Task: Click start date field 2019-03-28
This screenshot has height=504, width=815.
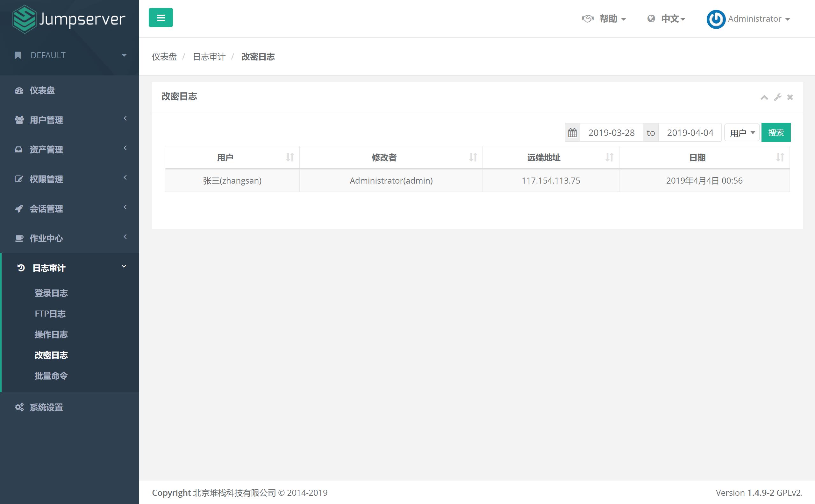Action: click(x=611, y=133)
